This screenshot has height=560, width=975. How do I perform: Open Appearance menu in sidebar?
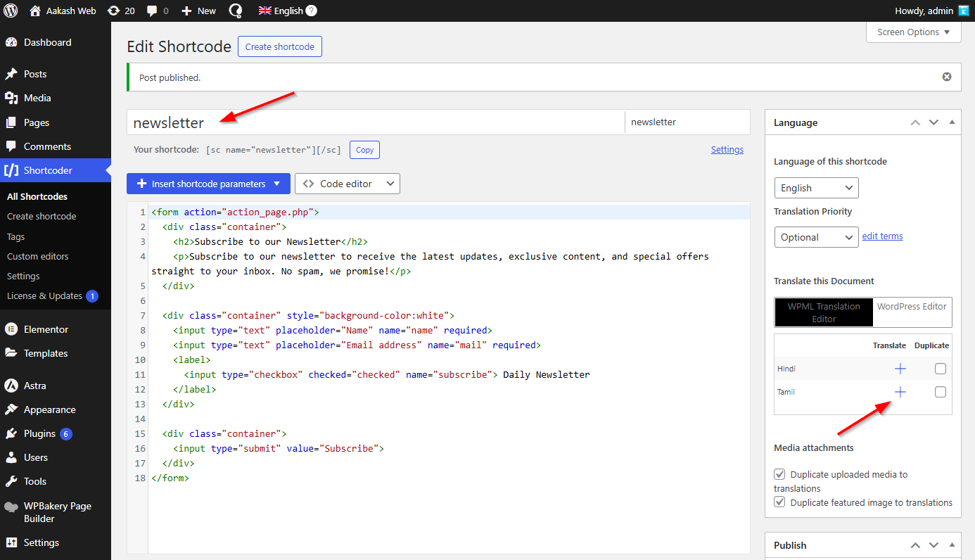[56, 409]
